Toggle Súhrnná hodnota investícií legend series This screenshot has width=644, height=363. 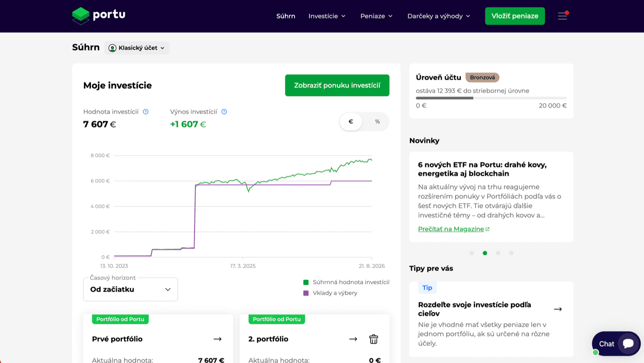(346, 282)
